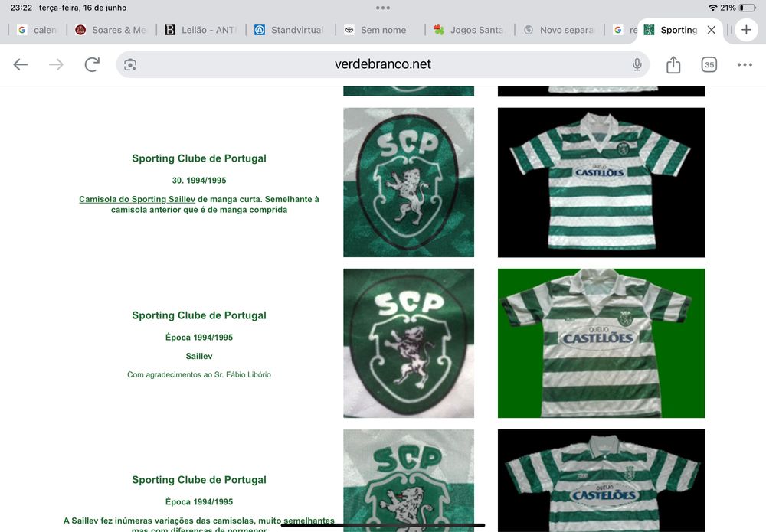Click the Saillev label text
This screenshot has width=766, height=532.
coord(199,356)
